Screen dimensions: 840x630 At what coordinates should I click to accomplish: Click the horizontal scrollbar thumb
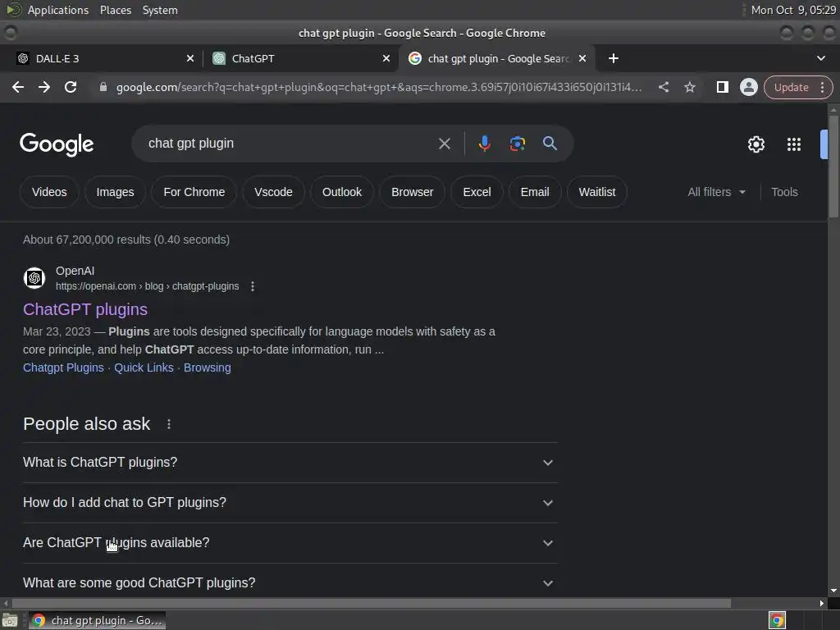pos(371,603)
